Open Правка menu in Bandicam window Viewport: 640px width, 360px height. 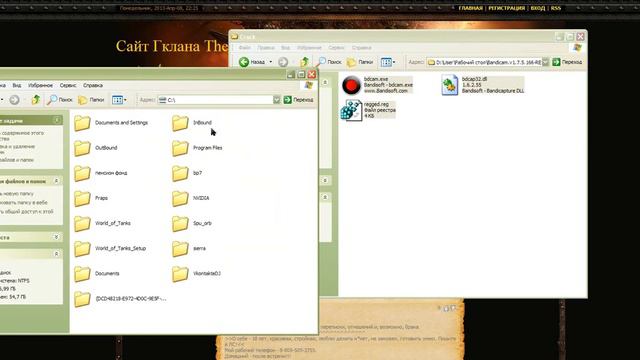266,48
